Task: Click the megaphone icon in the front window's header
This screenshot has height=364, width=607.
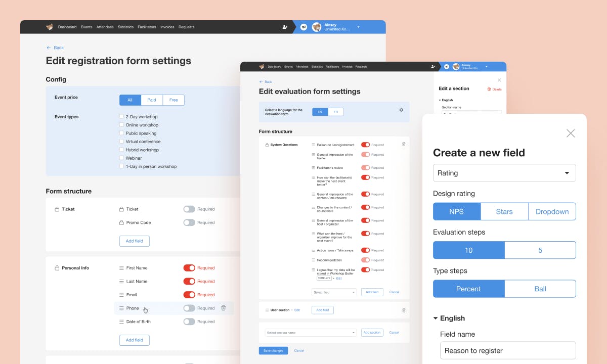Action: click(447, 67)
